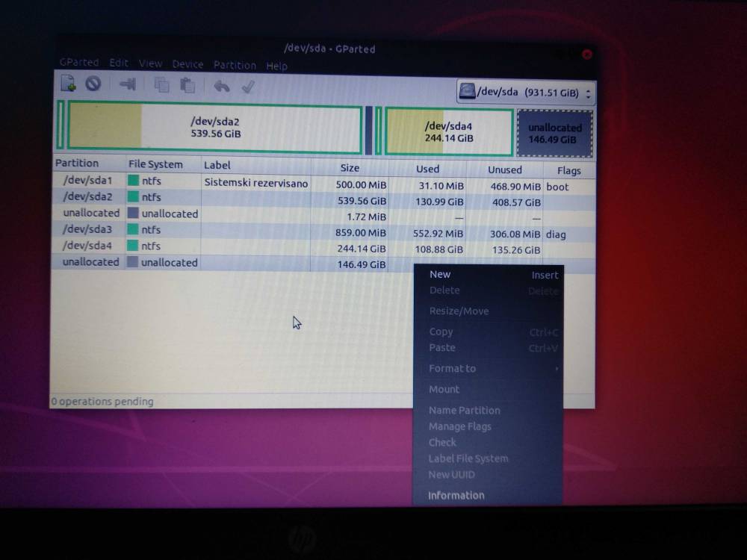Select the unallocated 146.49 GiB block in disk map
The image size is (747, 560).
click(x=554, y=134)
